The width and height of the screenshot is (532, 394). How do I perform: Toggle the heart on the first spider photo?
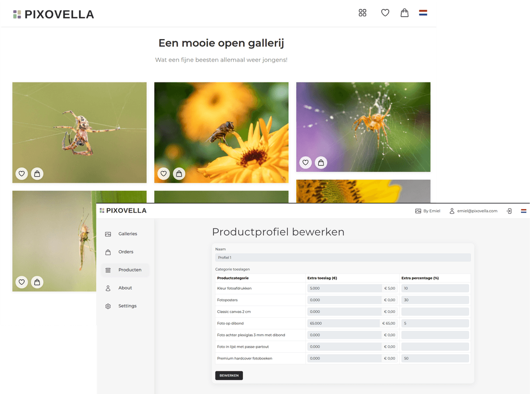21,173
